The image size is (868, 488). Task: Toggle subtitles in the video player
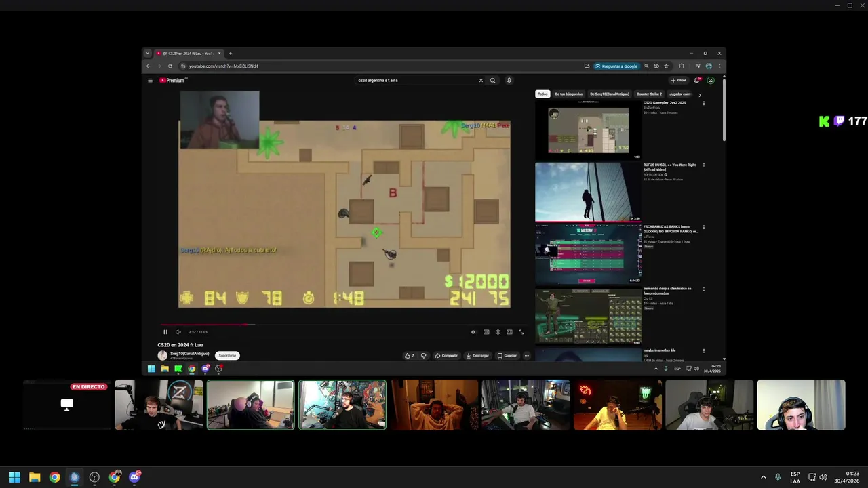click(x=486, y=332)
